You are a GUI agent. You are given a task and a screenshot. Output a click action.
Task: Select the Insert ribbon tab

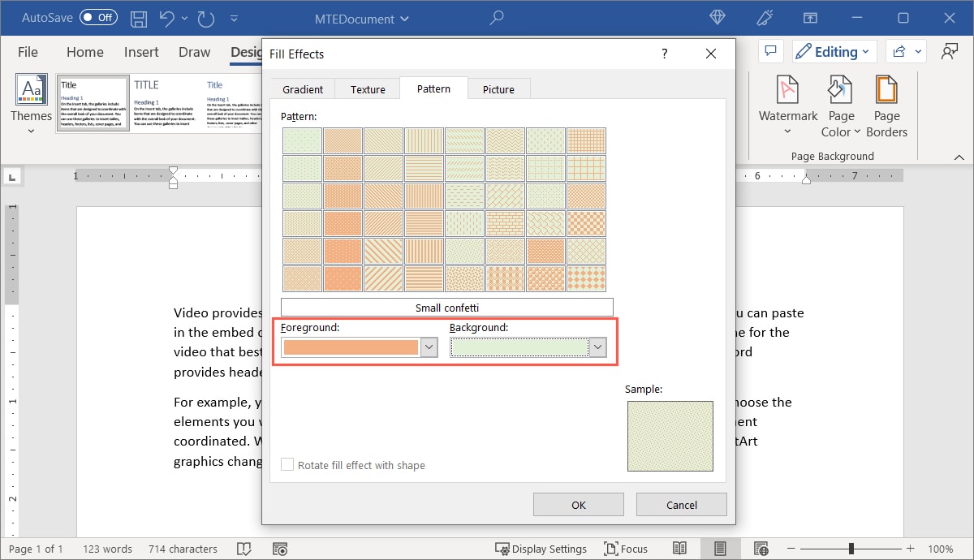click(x=140, y=51)
